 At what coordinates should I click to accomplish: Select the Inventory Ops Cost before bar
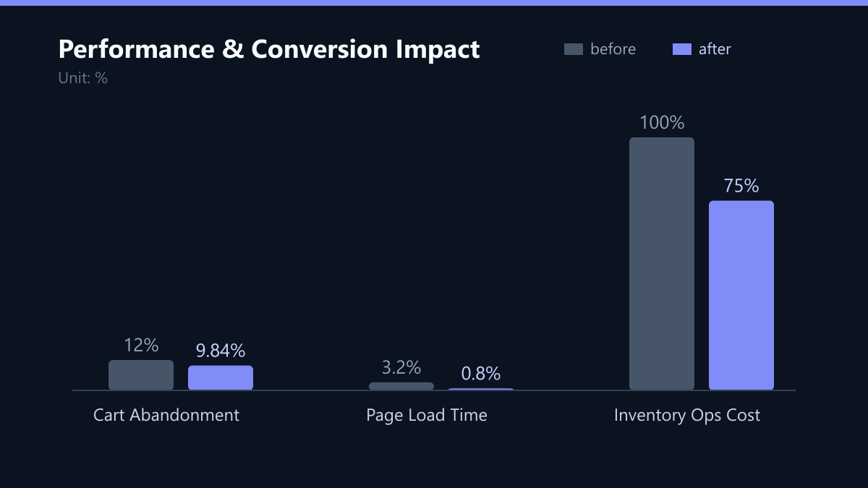(x=662, y=264)
